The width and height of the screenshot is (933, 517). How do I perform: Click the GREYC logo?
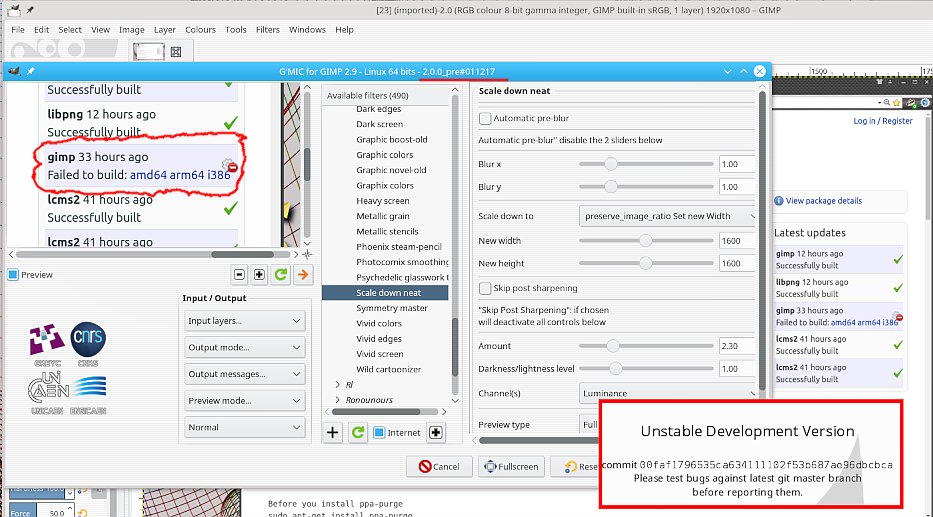pos(47,344)
